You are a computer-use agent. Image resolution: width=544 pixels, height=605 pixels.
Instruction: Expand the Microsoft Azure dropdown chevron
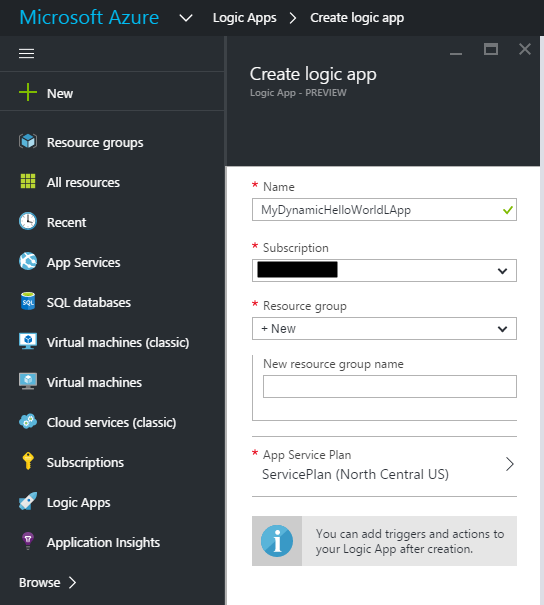pyautogui.click(x=186, y=18)
